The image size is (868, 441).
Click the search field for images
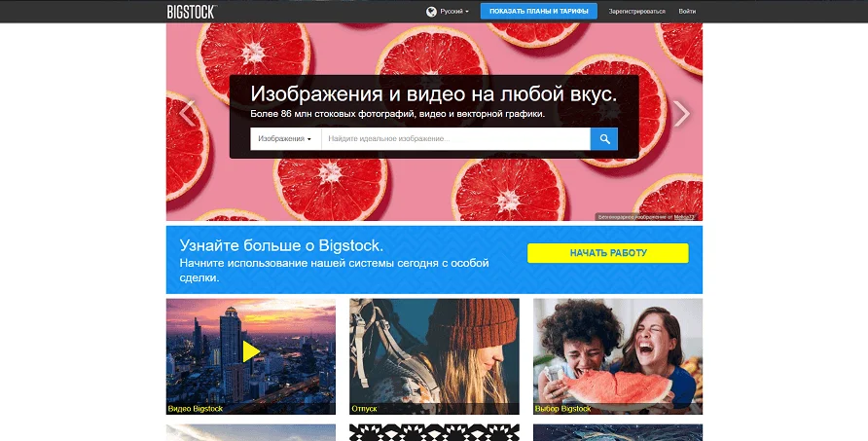(x=455, y=139)
